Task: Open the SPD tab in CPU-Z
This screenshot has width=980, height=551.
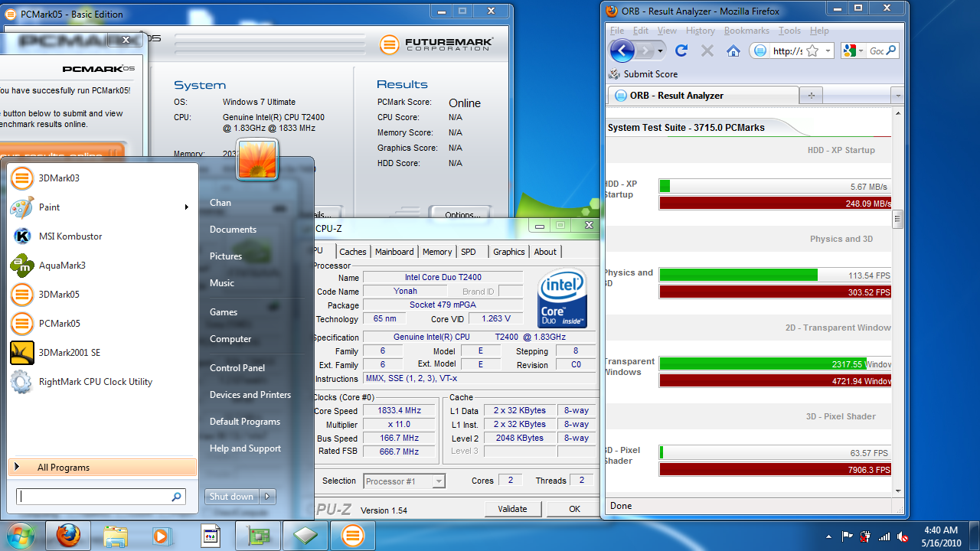Action: tap(469, 252)
